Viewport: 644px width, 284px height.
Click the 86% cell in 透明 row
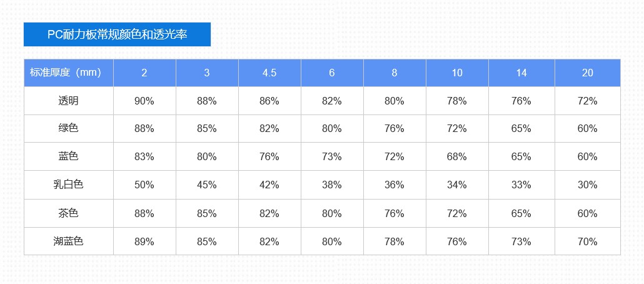269,101
